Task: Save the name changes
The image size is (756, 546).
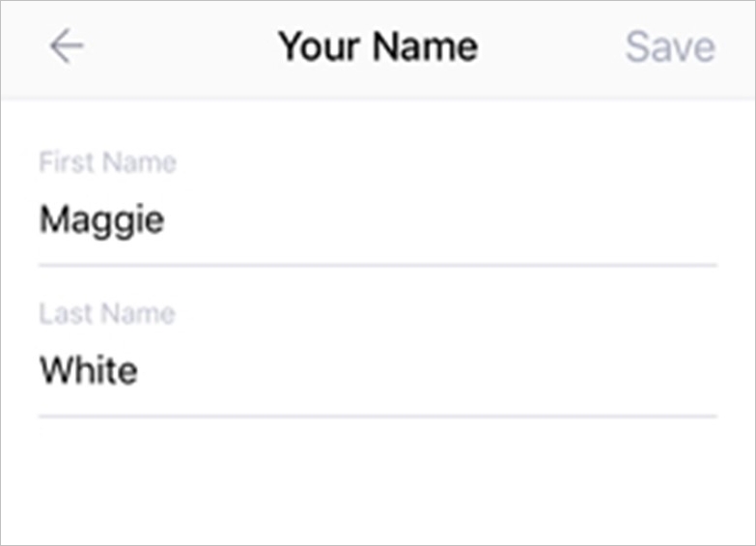Action: click(670, 46)
